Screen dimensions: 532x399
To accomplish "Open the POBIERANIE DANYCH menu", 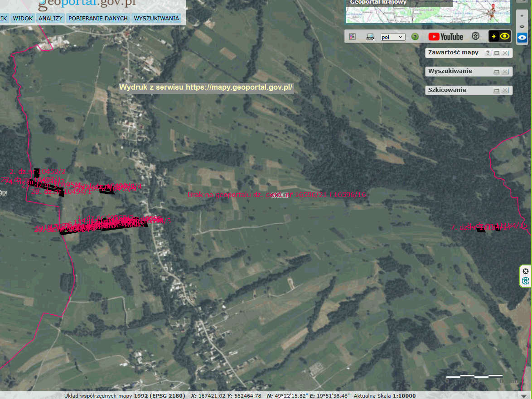I will 98,18.
